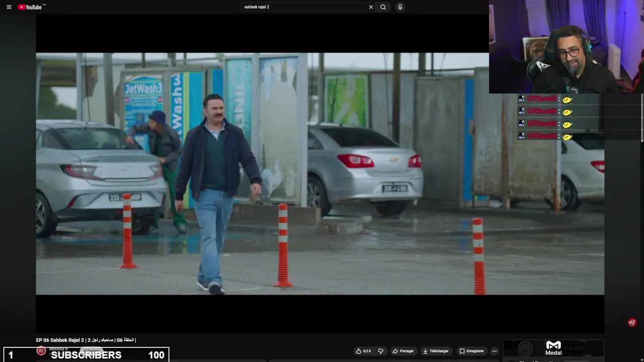Click the Télécharger download button

(436, 351)
